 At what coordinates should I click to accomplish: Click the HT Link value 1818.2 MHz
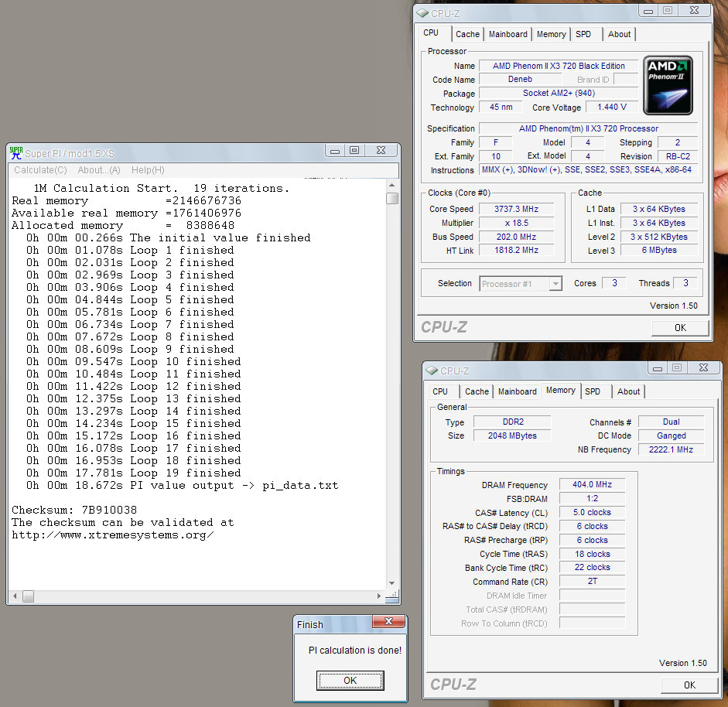(516, 250)
